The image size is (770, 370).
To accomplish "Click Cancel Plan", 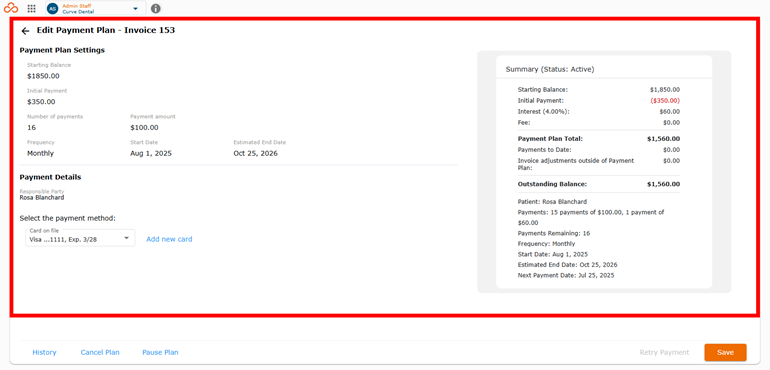I will point(100,352).
